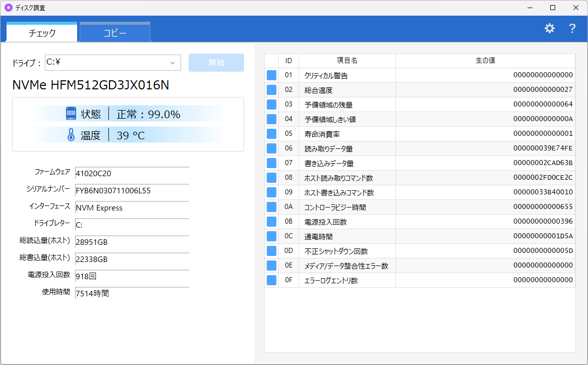Click the blue indicator for クリティカル警告
The image size is (588, 365).
[272, 75]
